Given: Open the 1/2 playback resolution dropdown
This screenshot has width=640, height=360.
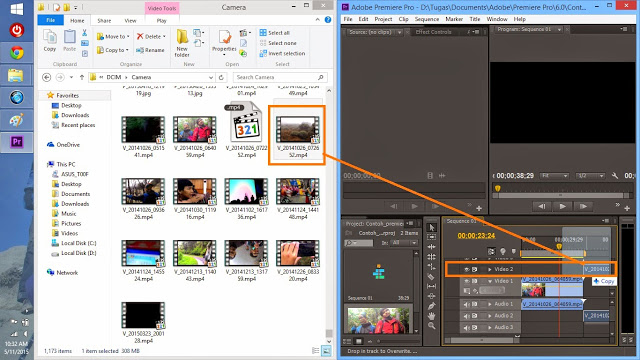Looking at the screenshot, I should point(590,176).
